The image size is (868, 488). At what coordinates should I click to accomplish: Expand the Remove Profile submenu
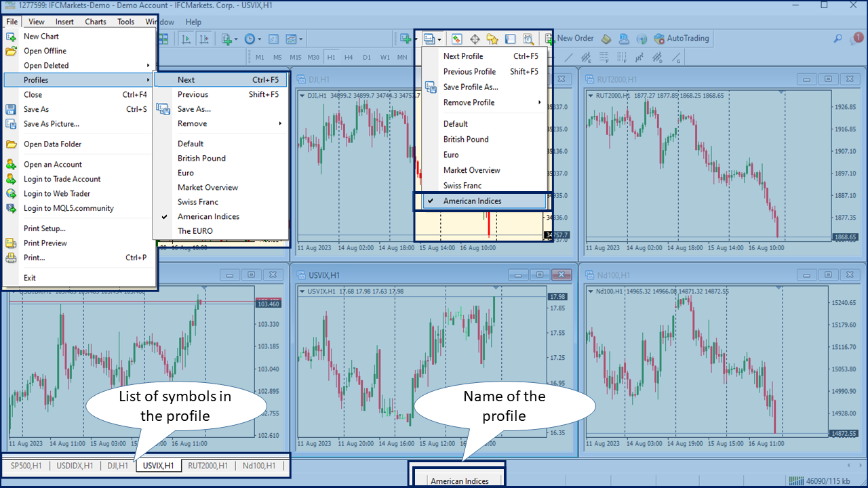(x=469, y=102)
